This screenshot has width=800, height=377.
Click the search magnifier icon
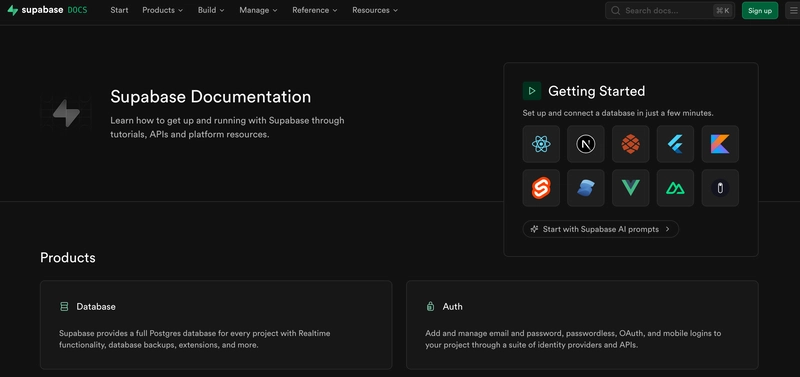click(616, 10)
